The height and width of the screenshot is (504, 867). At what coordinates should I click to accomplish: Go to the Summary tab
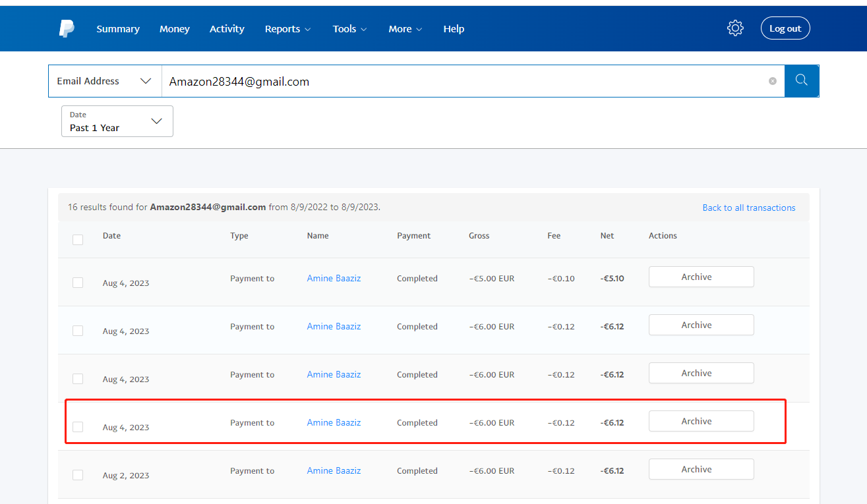coord(118,29)
